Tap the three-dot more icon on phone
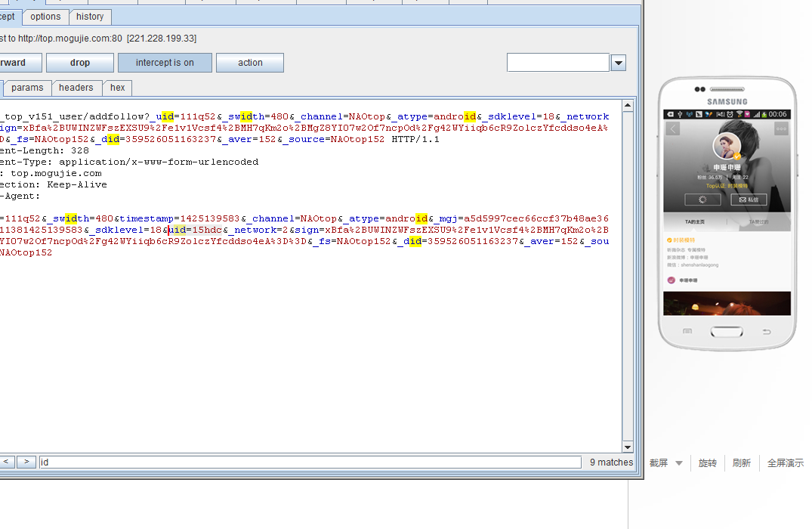 pos(781,128)
